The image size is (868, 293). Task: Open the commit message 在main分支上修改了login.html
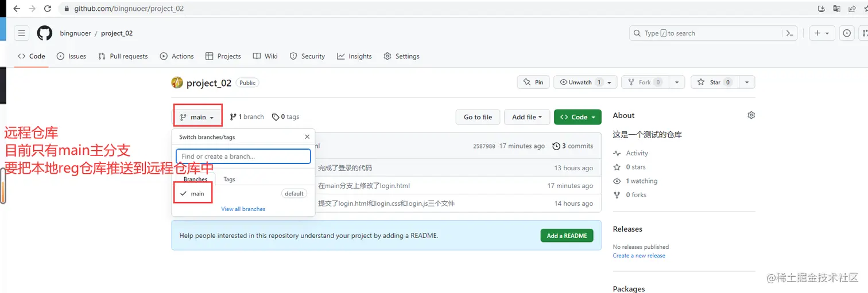tap(364, 186)
